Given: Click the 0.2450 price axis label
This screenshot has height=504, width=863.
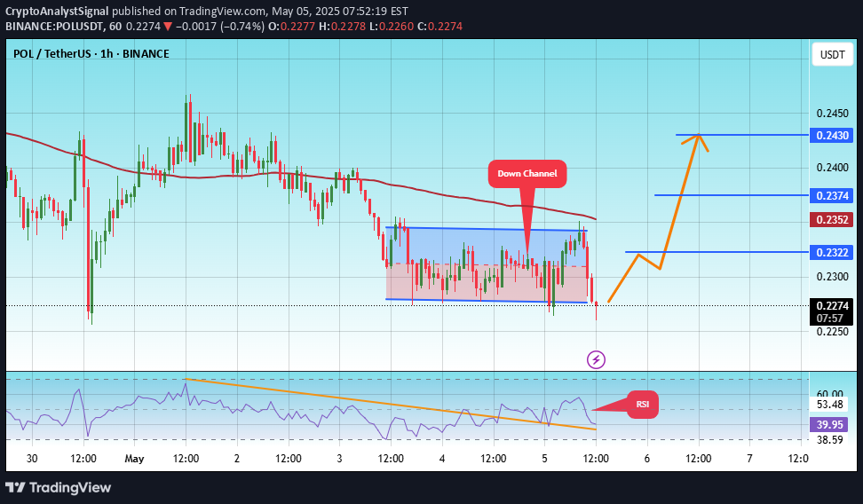Looking at the screenshot, I should point(832,114).
